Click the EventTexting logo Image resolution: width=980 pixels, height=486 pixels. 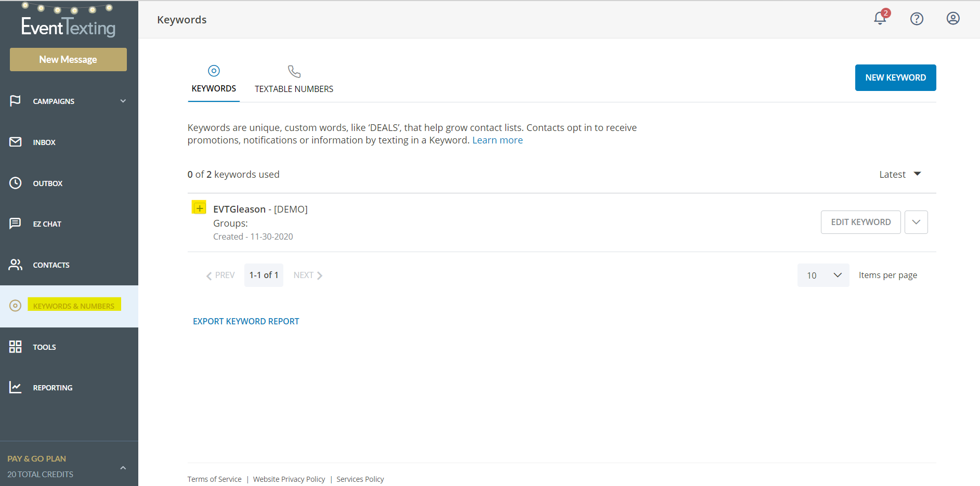[68, 21]
